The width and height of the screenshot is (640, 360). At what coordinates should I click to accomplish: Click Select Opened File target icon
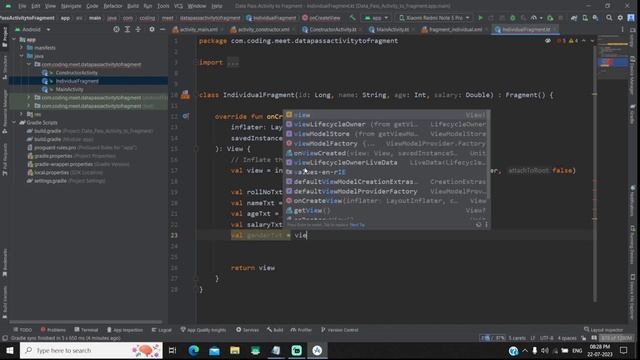[116, 29]
